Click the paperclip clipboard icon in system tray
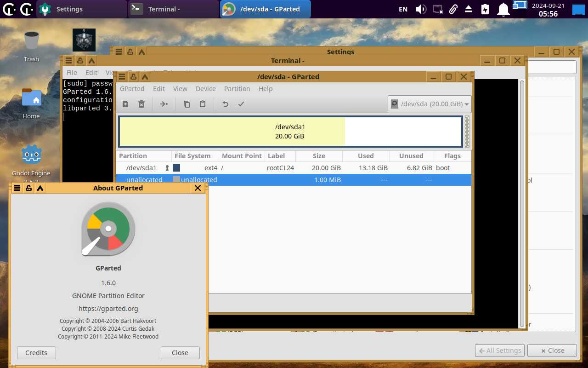Viewport: 588px width, 368px height. pyautogui.click(x=453, y=9)
